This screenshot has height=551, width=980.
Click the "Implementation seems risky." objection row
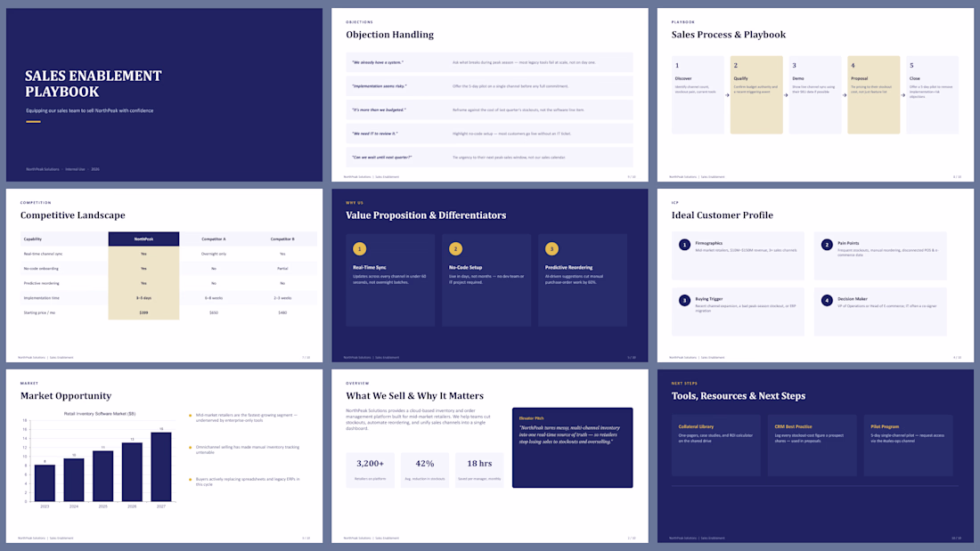[489, 86]
